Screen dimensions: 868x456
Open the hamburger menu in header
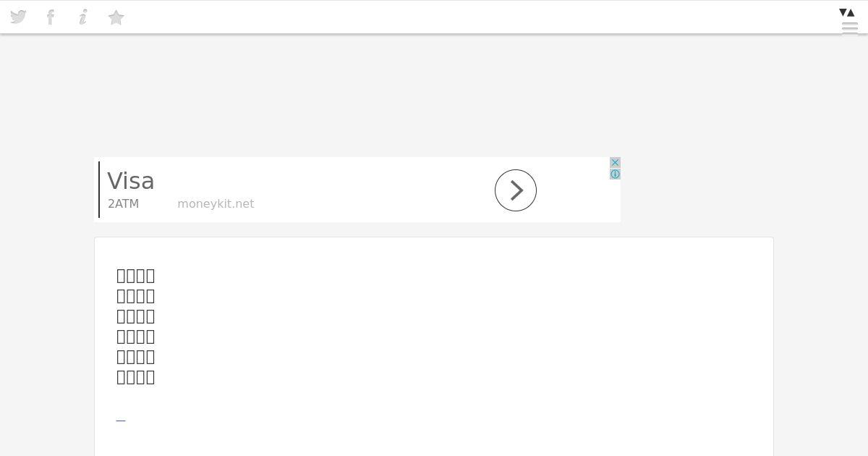(x=850, y=28)
